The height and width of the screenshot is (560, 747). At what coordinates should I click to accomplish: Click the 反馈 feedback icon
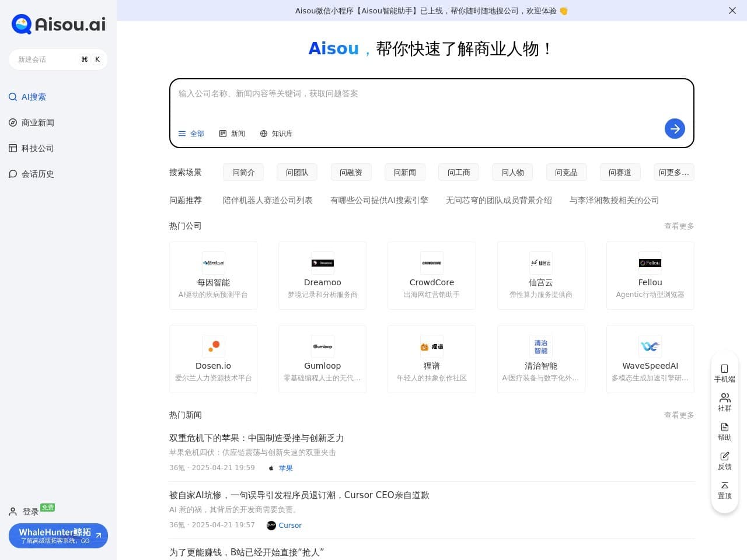[724, 461]
